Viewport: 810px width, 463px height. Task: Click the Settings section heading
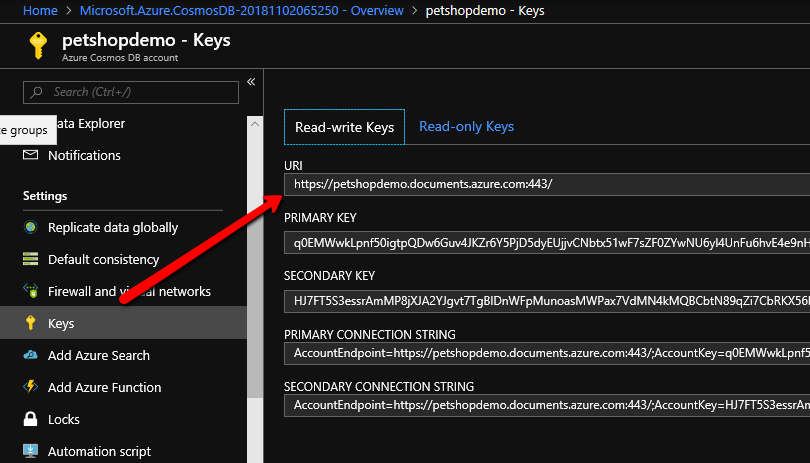click(45, 196)
